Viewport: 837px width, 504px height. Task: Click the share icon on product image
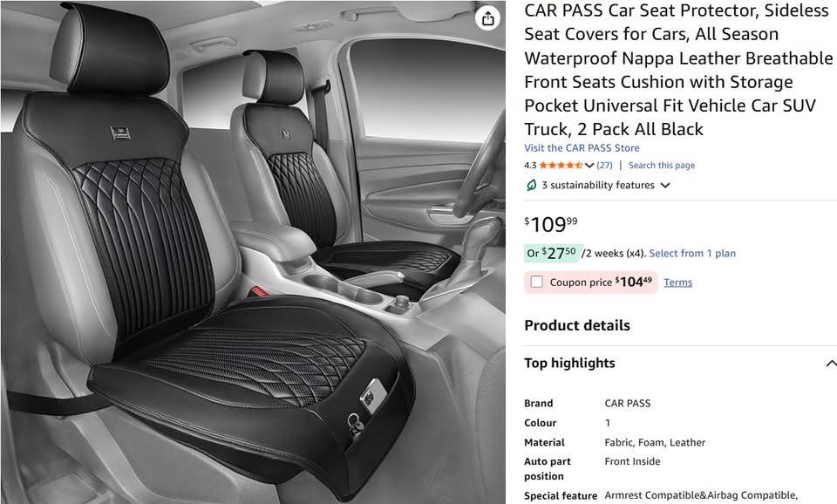487,18
